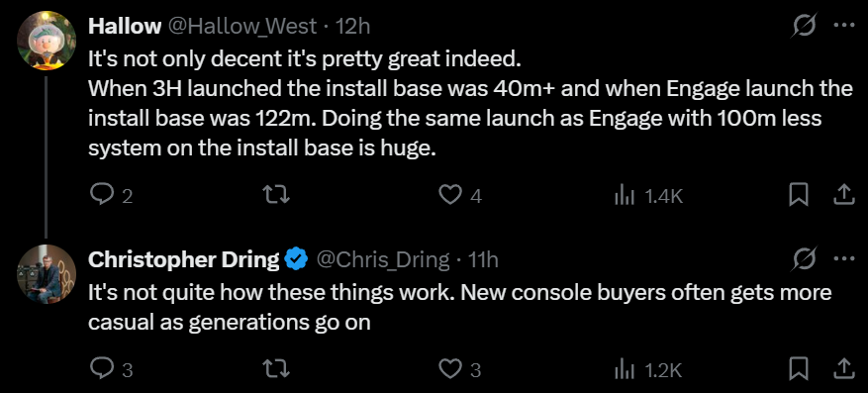Visit the @Chris_Dring handle link
Viewport: 868px width, 393px height.
point(382,258)
